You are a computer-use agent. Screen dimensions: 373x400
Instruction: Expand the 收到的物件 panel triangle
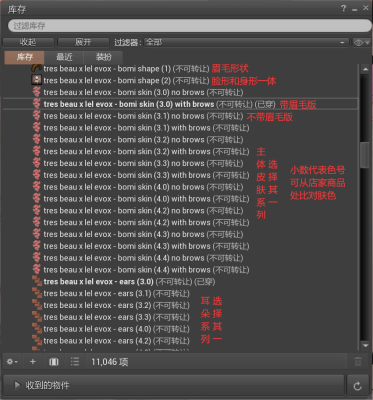pos(17,385)
